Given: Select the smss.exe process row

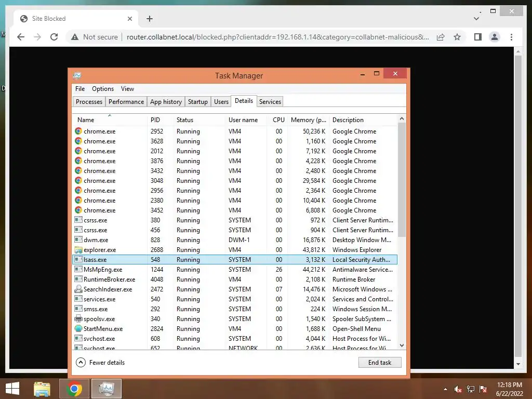Looking at the screenshot, I should click(x=235, y=309).
